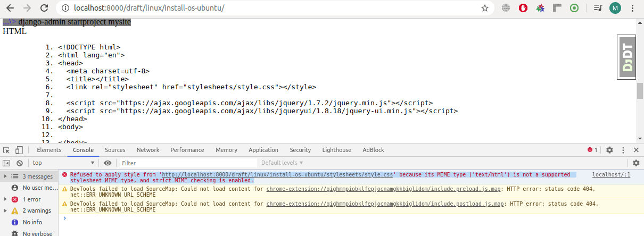Bookmark this page with the star icon
Screen dimensions: 644x236
485,8
